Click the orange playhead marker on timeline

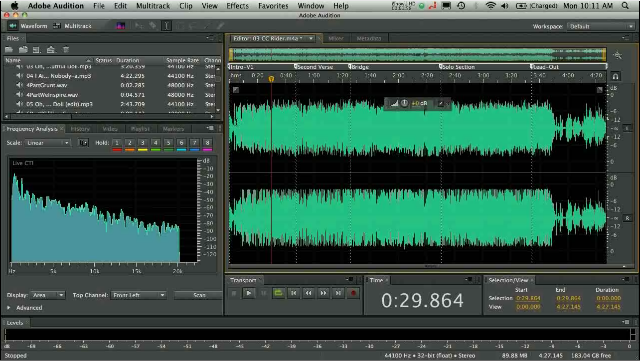pyautogui.click(x=271, y=78)
